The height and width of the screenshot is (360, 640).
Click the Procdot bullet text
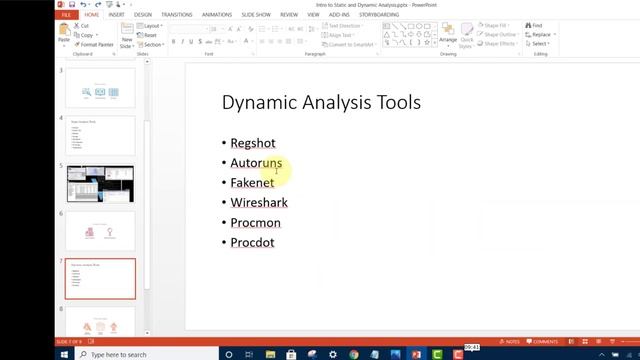tap(252, 242)
